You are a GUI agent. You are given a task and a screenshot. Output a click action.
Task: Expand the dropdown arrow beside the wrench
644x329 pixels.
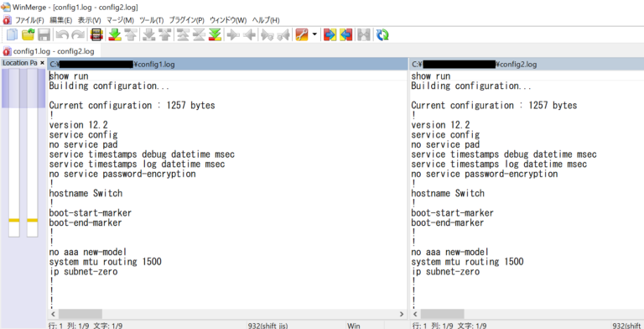[314, 34]
